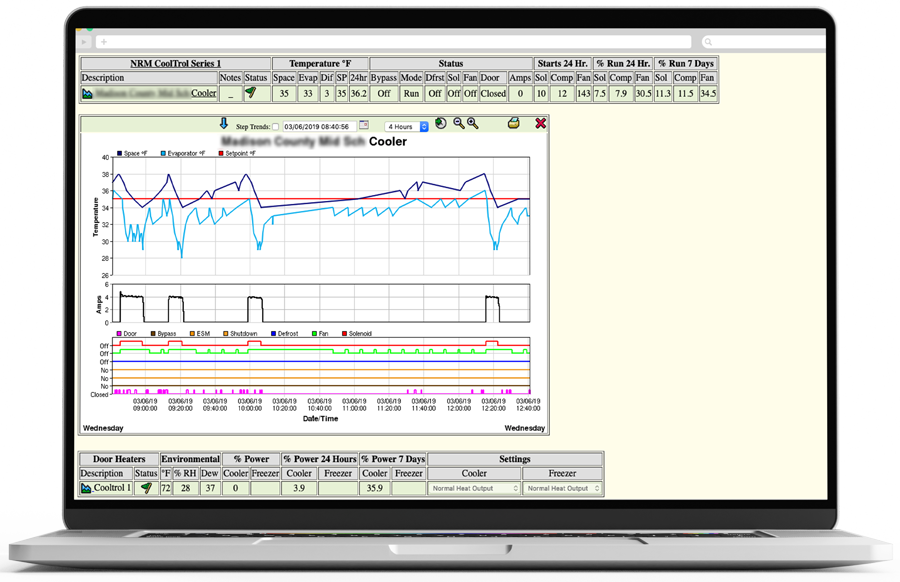Click the blue download arrow icon
The height and width of the screenshot is (582, 900).
[x=224, y=124]
